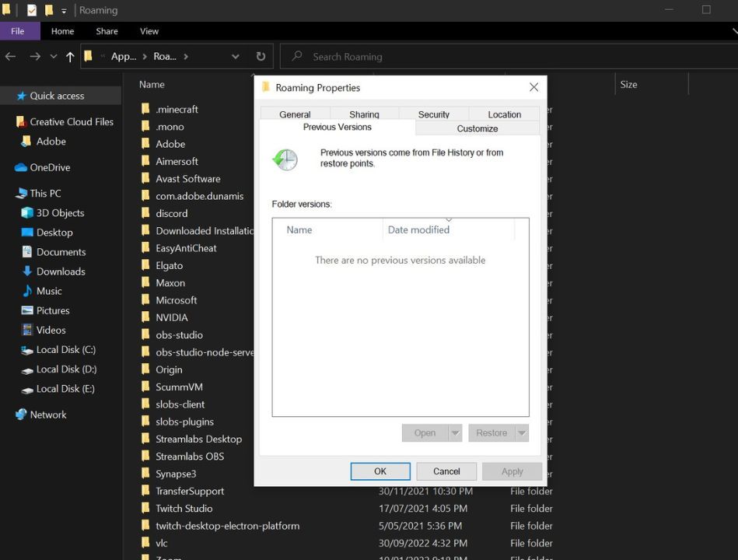
Task: Expand the Open button's dropdown arrow
Action: tap(456, 434)
